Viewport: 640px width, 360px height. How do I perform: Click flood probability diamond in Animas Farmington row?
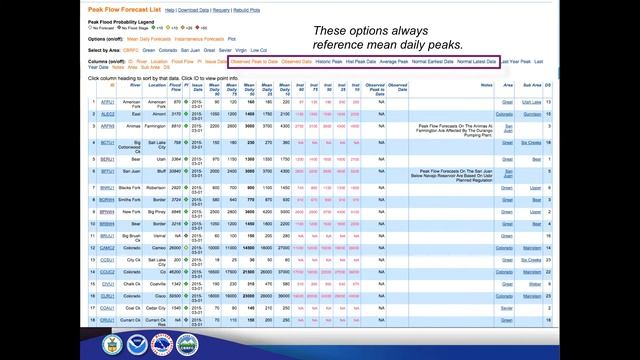coord(186,126)
